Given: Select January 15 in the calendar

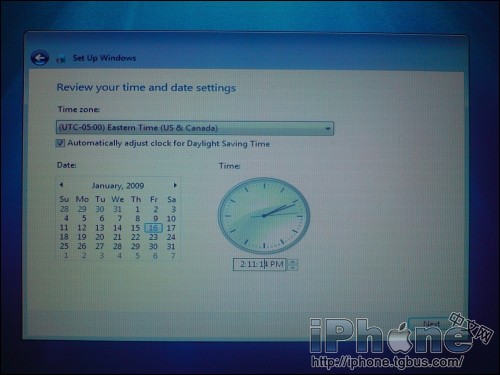Looking at the screenshot, I should (135, 228).
